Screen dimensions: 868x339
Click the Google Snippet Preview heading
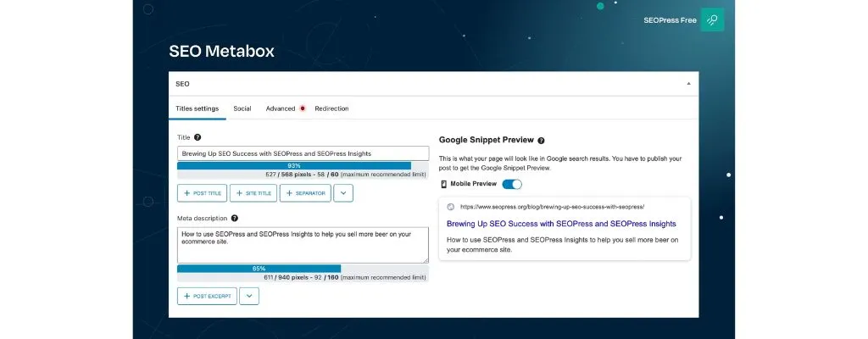[x=486, y=140]
